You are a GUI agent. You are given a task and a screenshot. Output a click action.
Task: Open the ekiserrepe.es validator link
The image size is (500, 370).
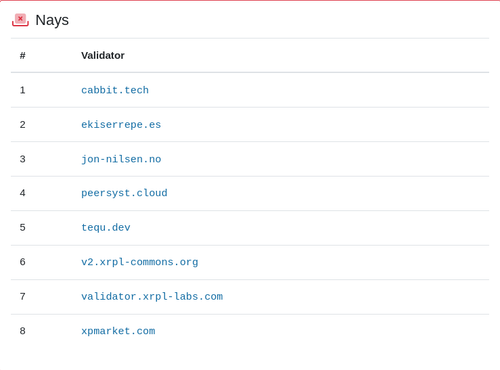(121, 125)
